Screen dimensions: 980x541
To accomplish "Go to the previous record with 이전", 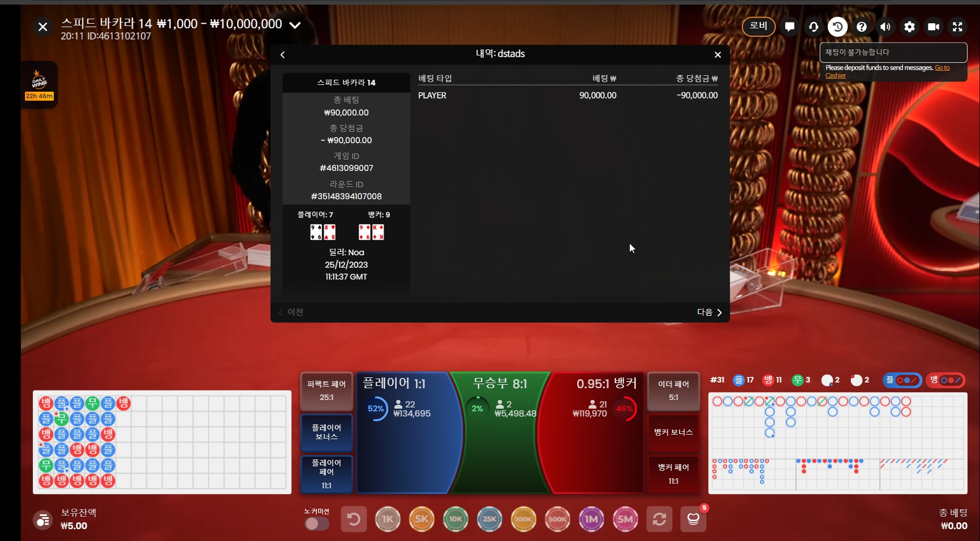I will (x=291, y=312).
